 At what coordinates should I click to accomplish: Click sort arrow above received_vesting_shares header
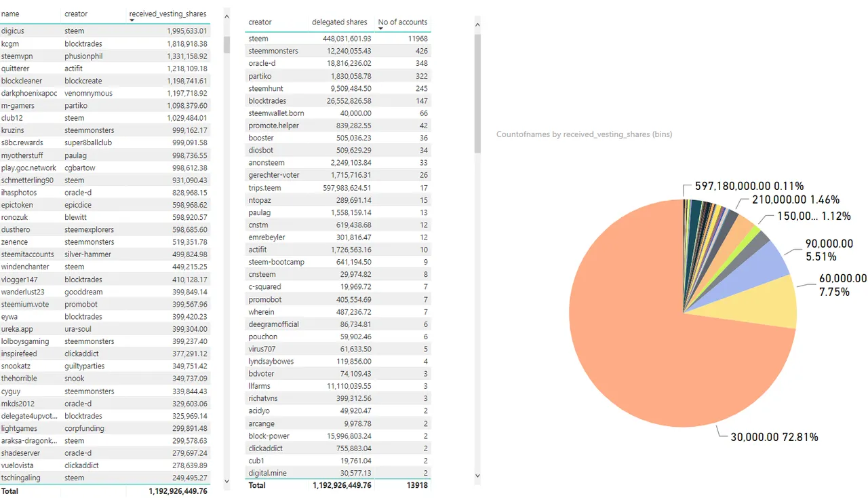point(132,20)
